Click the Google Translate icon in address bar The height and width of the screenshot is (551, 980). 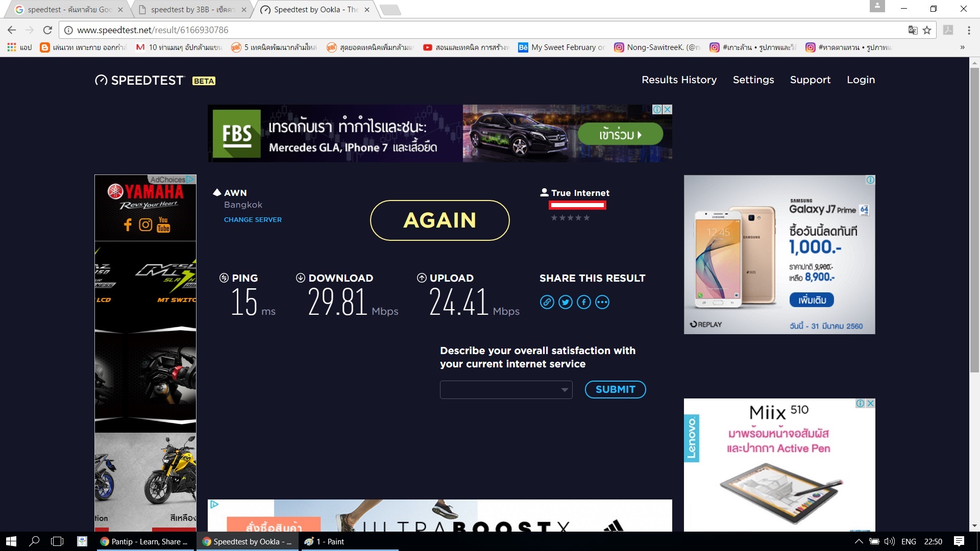(x=913, y=30)
